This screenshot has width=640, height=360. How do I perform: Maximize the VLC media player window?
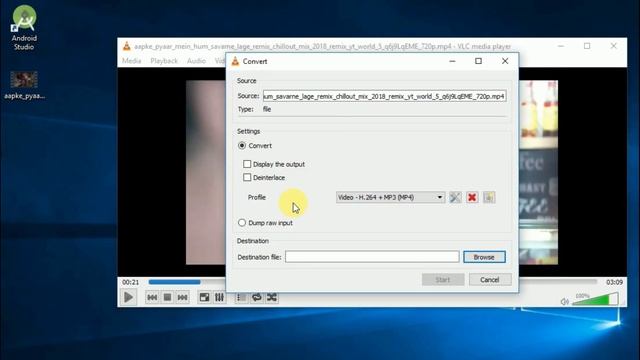tap(587, 46)
